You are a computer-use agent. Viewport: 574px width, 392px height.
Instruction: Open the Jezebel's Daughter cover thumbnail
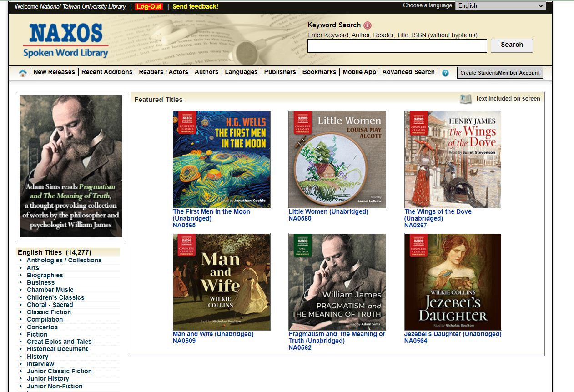[453, 282]
